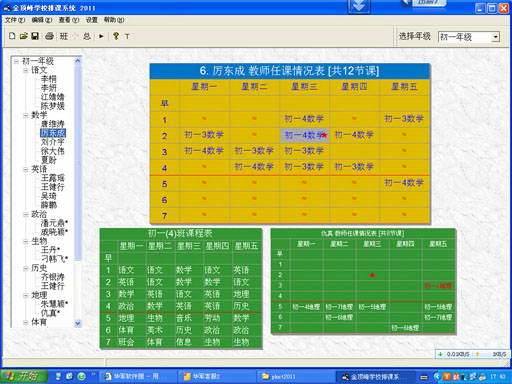The height and width of the screenshot is (384, 512).
Task: Save with the floppy disk icon
Action: click(x=35, y=36)
